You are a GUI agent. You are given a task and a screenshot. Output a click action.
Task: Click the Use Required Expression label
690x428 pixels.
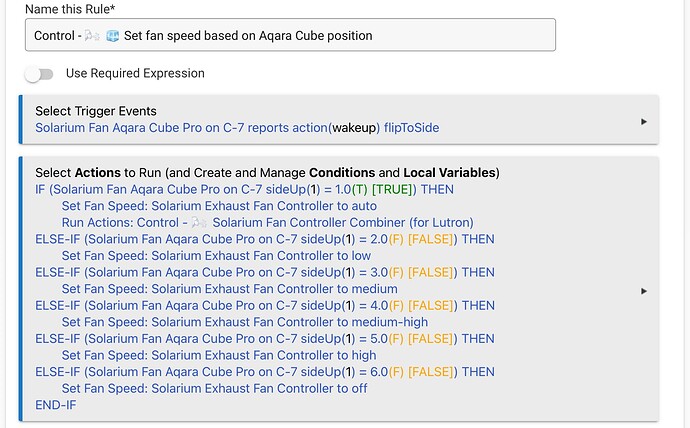point(135,73)
